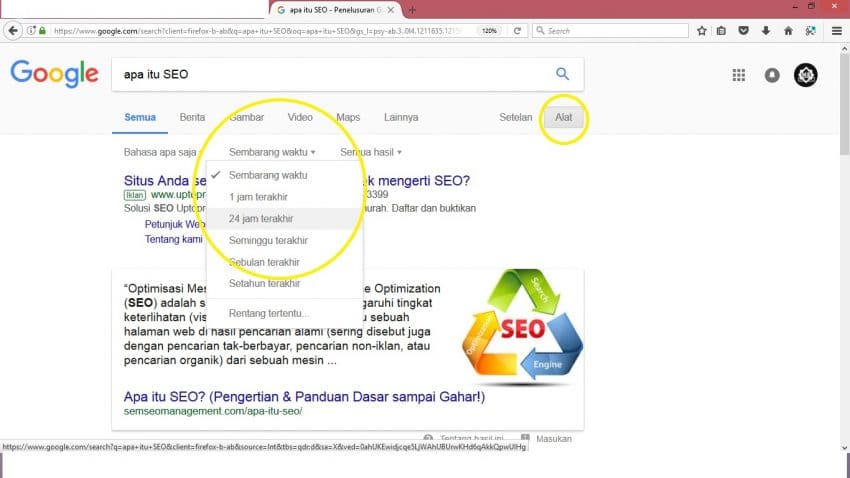
Task: Open the Google apps grid
Action: point(739,75)
